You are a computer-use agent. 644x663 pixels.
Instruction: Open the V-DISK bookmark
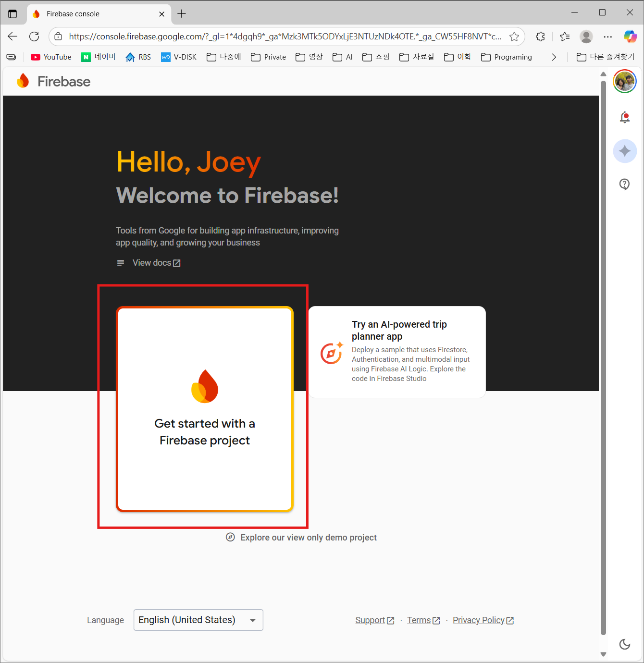coord(179,57)
